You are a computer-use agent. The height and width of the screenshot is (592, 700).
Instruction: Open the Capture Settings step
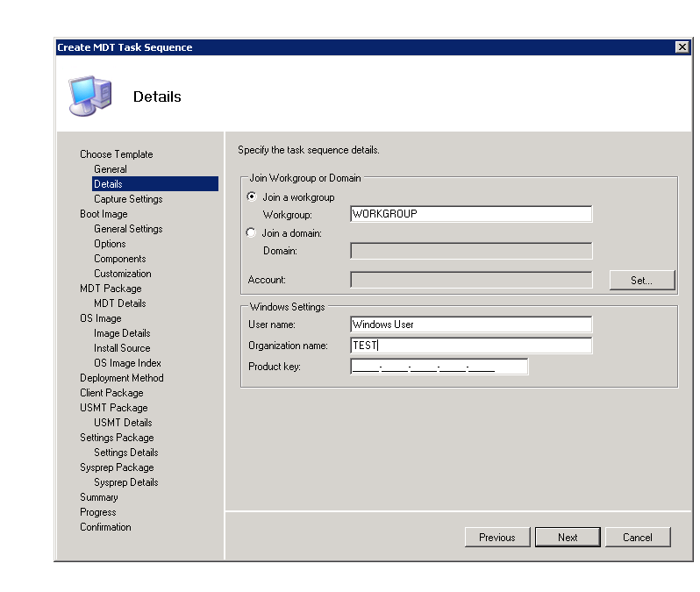tap(128, 199)
